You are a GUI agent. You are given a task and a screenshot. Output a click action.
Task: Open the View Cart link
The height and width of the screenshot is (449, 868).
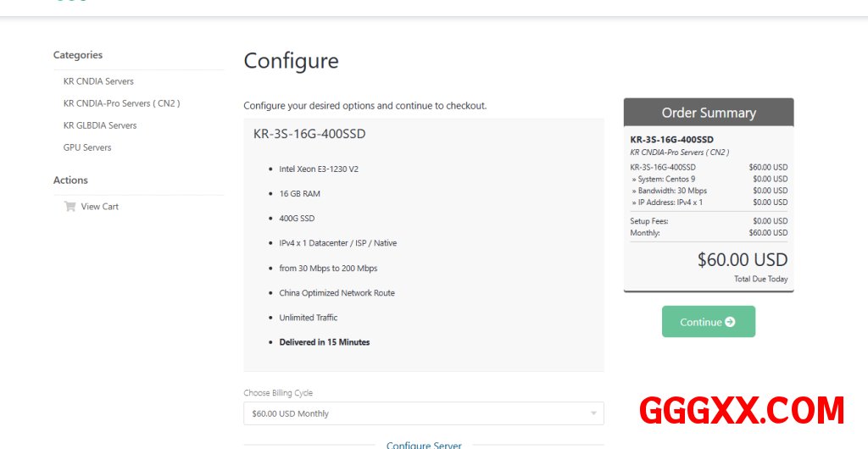(99, 207)
